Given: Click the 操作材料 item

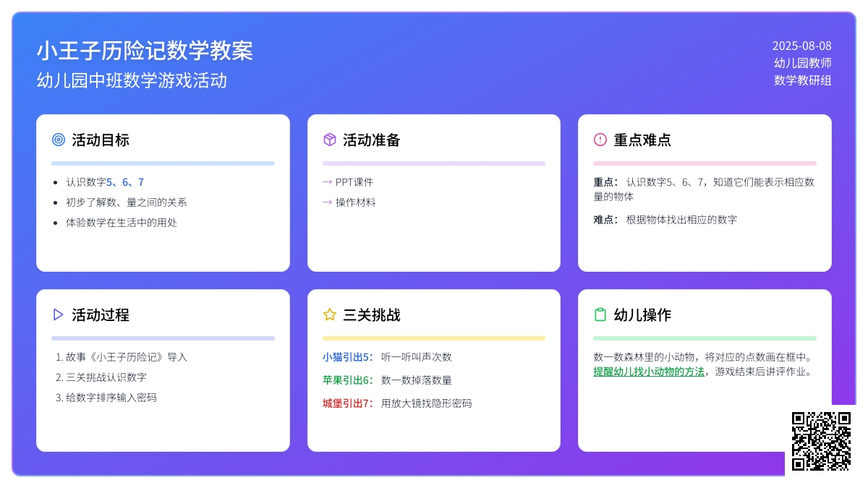Looking at the screenshot, I should [x=356, y=202].
